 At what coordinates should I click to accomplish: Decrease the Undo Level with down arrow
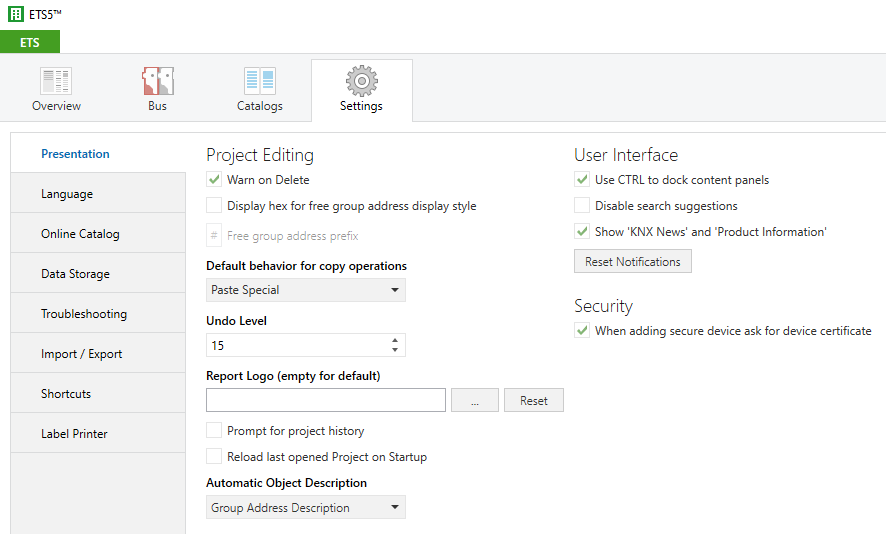point(395,350)
